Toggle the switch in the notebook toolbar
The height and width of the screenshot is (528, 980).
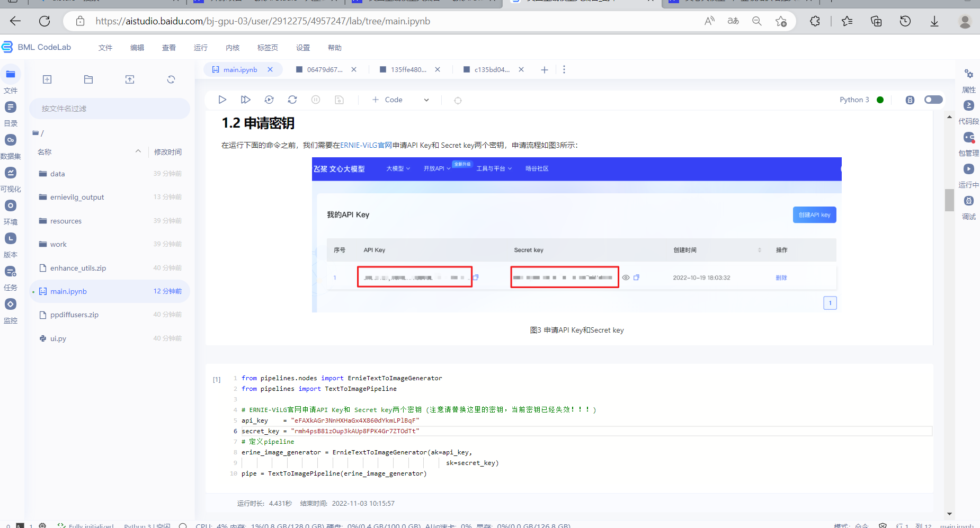933,100
